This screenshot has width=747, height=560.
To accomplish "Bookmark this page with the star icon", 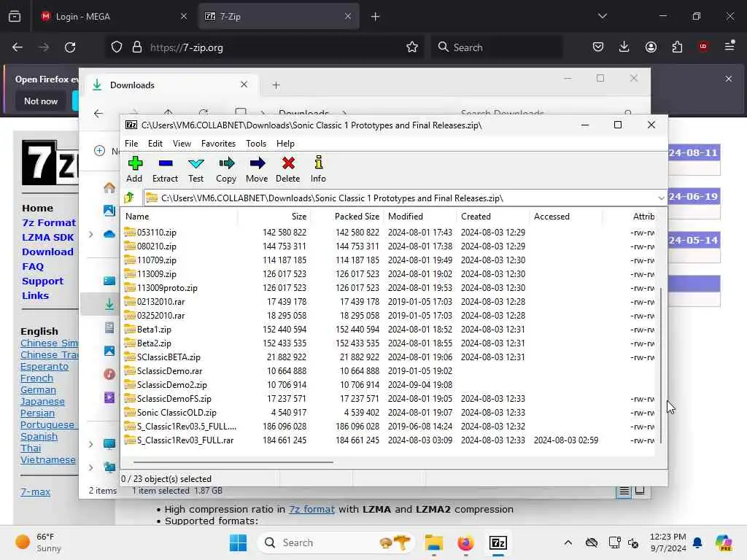I will click(x=412, y=47).
